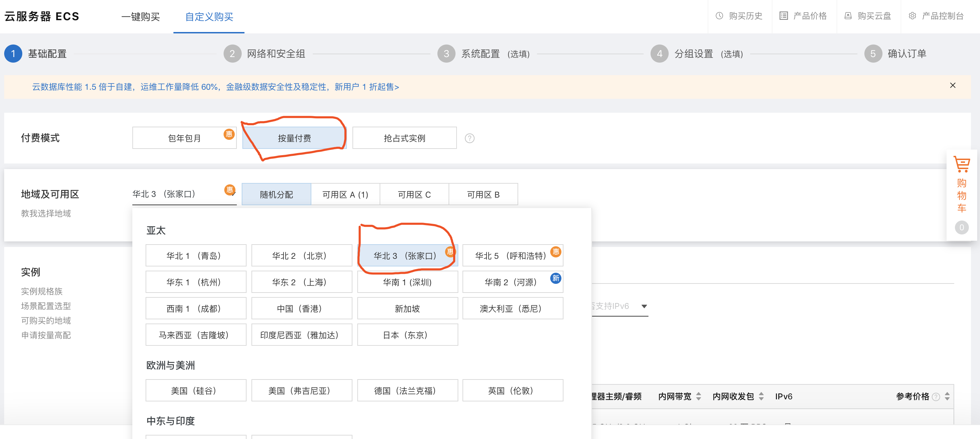Viewport: 980px width, 439px height.
Task: Select 抢占式实例 payment mode
Action: coord(404,138)
